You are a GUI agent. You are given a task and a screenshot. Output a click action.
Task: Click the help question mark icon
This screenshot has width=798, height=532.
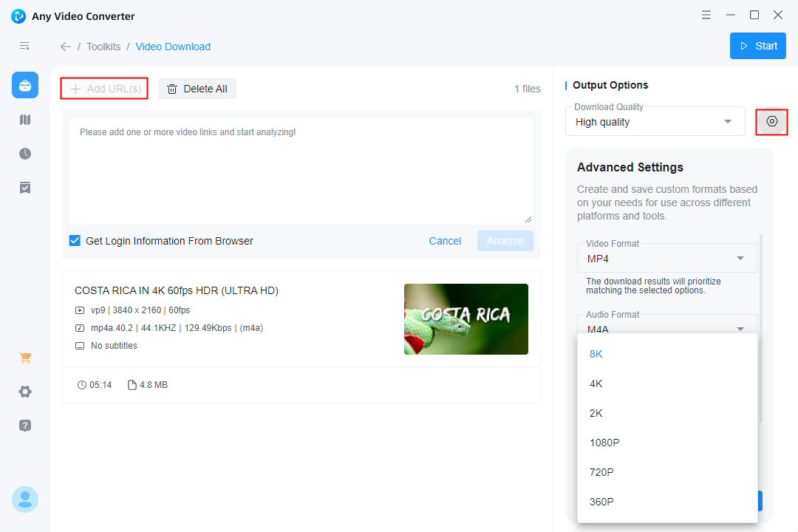(x=25, y=426)
